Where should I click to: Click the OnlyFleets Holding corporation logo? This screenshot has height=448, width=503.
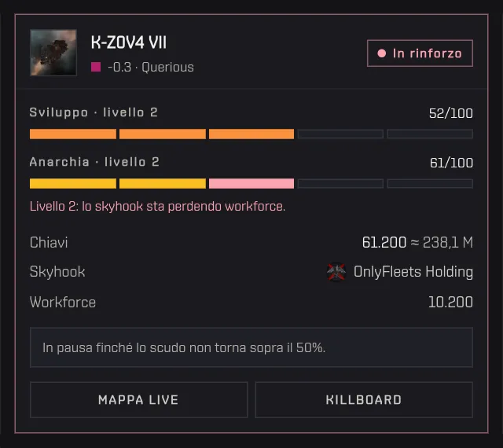(336, 272)
